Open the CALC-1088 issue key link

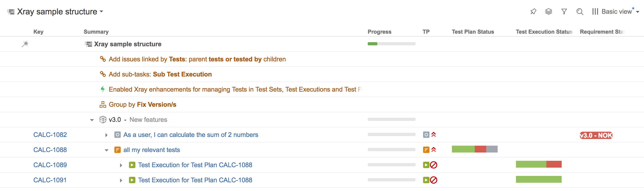[50, 150]
